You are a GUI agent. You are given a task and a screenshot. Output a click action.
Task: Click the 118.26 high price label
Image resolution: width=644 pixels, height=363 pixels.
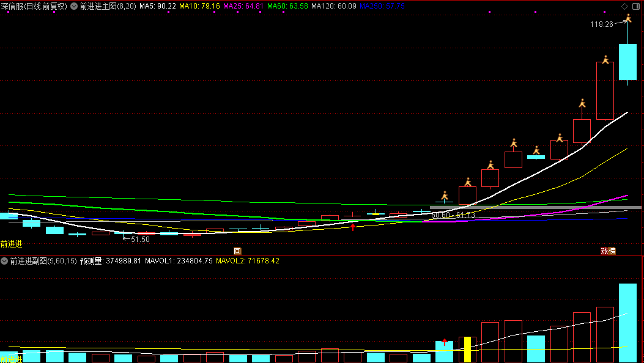[x=602, y=24]
